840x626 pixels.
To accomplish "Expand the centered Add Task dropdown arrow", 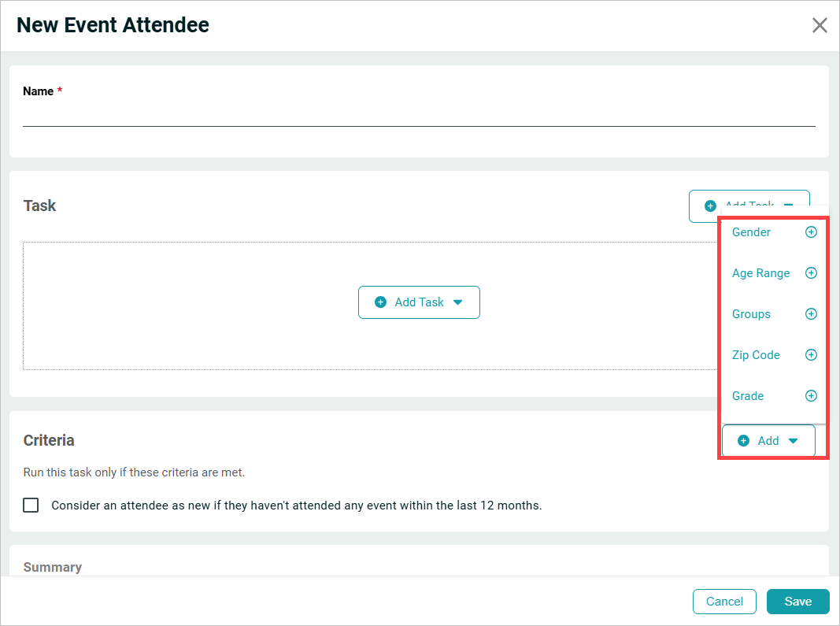I will 458,302.
